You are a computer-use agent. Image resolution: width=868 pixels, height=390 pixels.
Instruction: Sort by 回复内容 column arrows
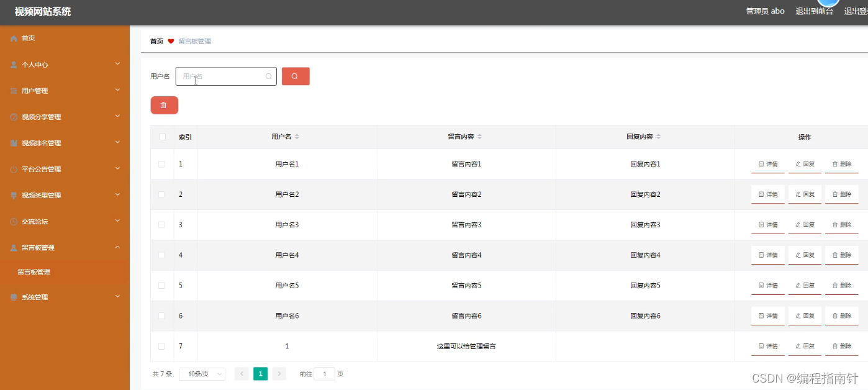coord(659,137)
